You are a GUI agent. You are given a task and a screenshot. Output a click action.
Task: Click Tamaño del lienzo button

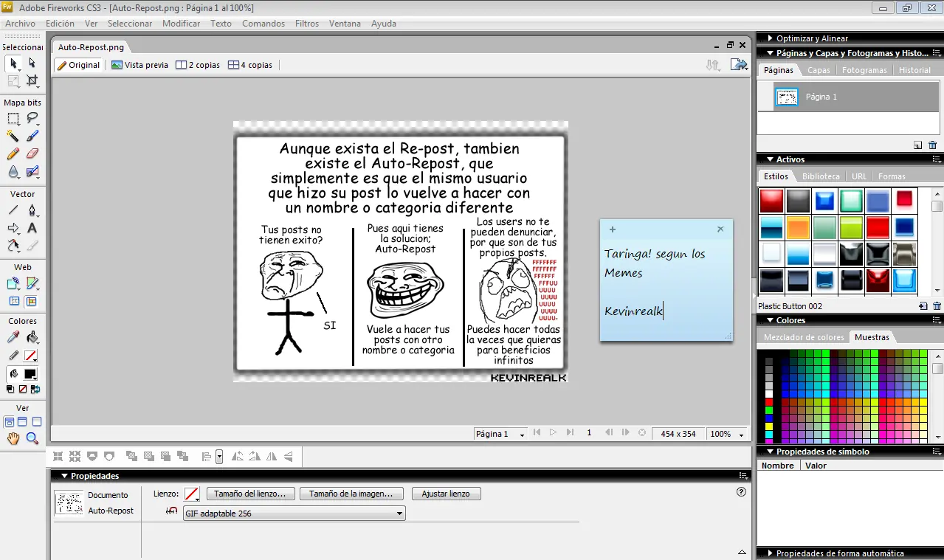(251, 494)
